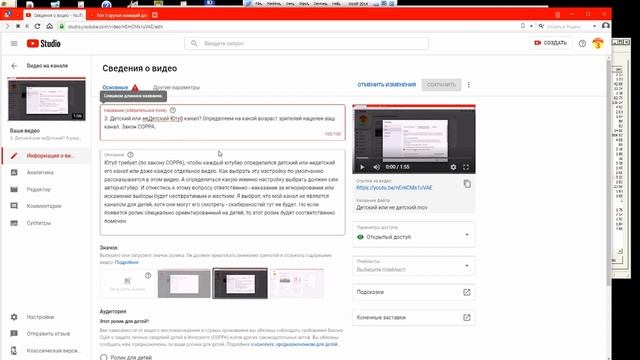
Task: Click the browser forward arrow
Action: point(7,26)
